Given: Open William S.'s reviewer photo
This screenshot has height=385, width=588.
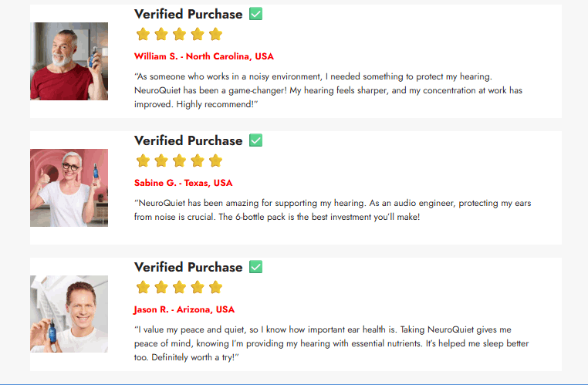Looking at the screenshot, I should pyautogui.click(x=69, y=61).
